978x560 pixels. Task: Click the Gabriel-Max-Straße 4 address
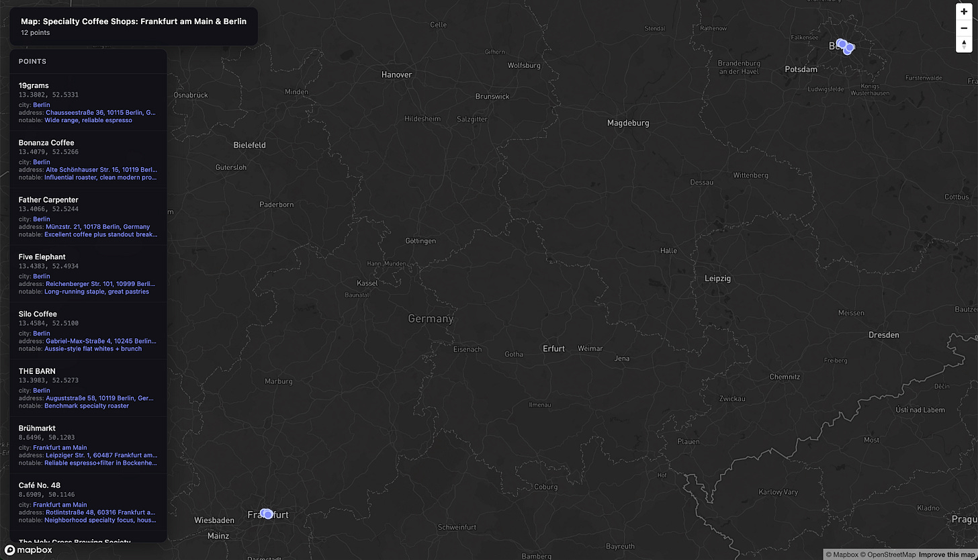point(101,341)
